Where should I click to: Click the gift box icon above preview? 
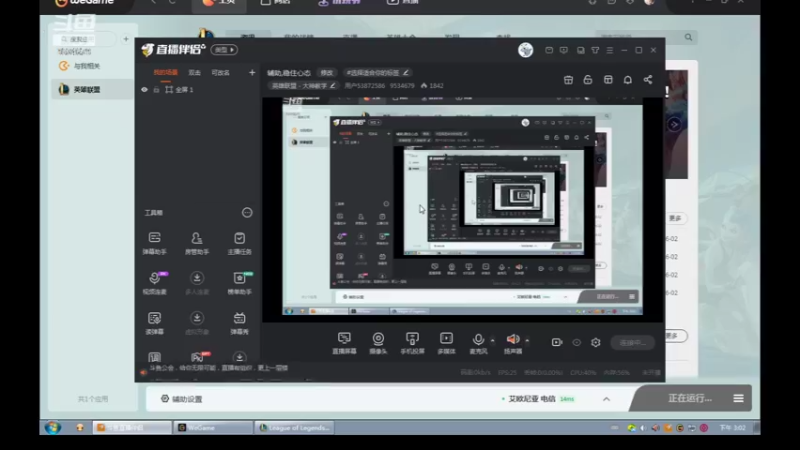(x=568, y=80)
